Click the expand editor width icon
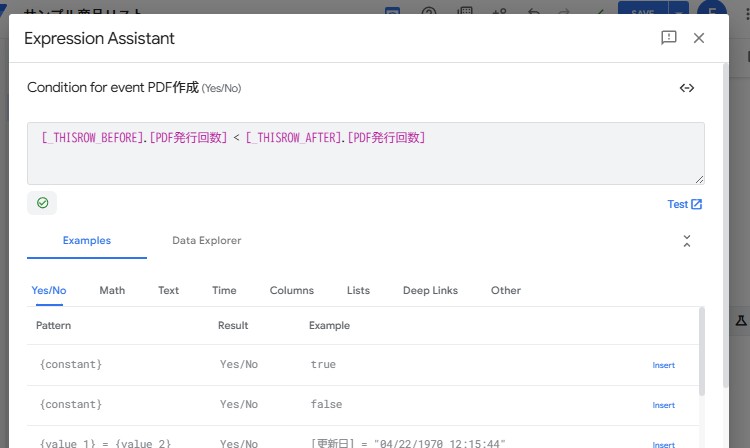This screenshot has height=448, width=750. pos(687,88)
